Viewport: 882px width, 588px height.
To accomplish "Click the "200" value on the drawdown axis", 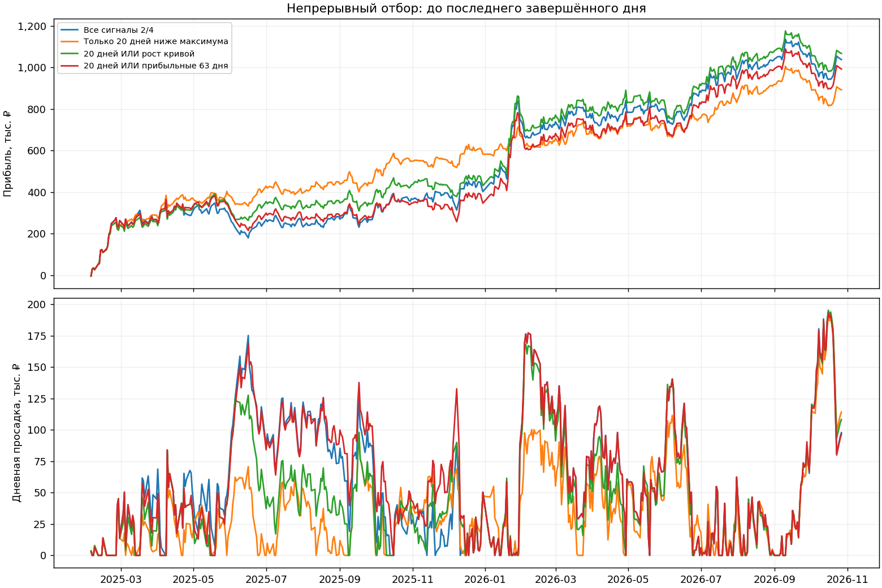I will click(x=37, y=305).
